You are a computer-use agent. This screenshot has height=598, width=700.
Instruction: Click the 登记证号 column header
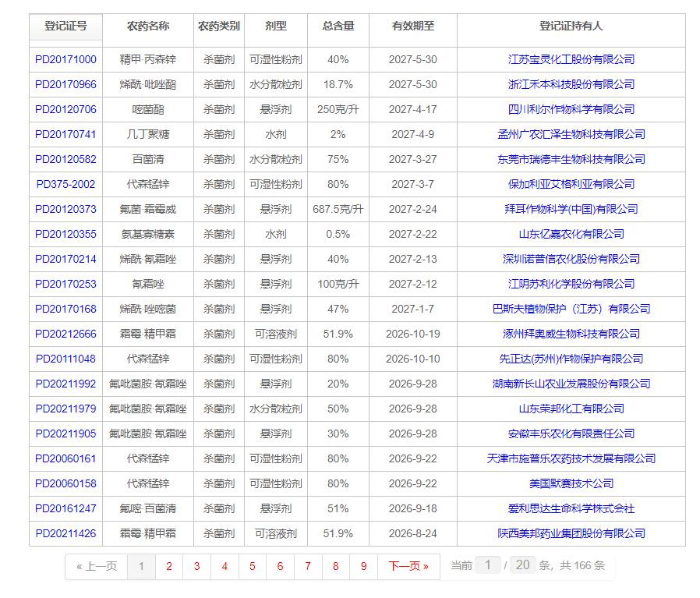coord(65,27)
